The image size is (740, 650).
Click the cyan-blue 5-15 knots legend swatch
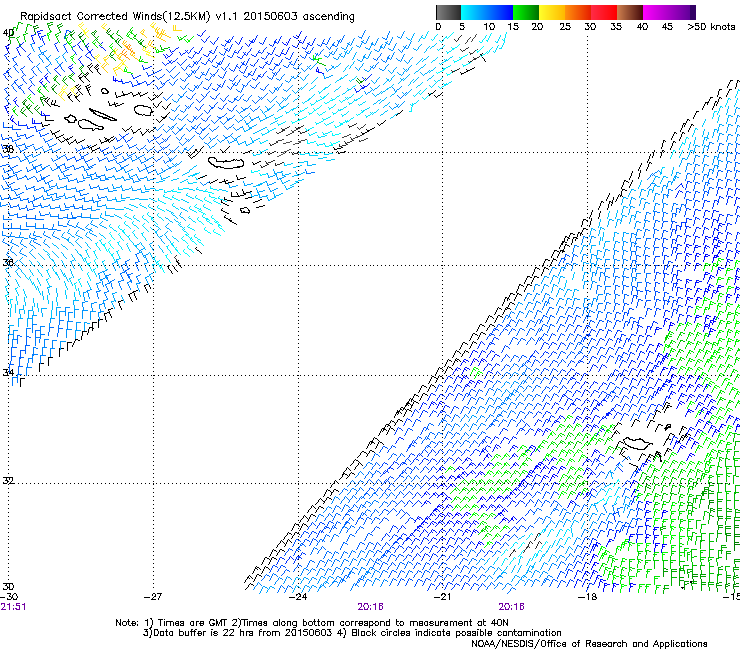487,12
